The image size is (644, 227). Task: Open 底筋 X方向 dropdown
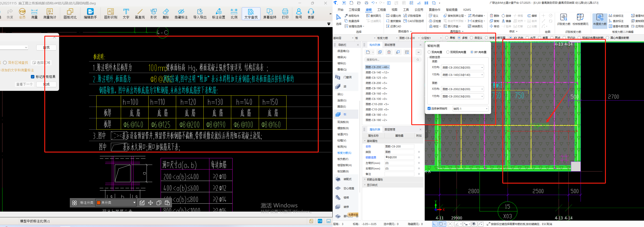click(462, 67)
